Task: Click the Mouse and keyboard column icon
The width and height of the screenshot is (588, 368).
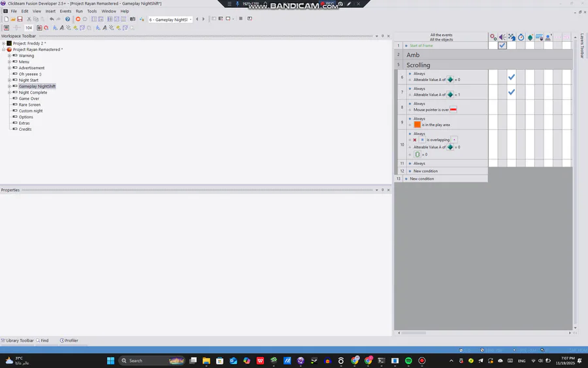Action: pyautogui.click(x=539, y=37)
